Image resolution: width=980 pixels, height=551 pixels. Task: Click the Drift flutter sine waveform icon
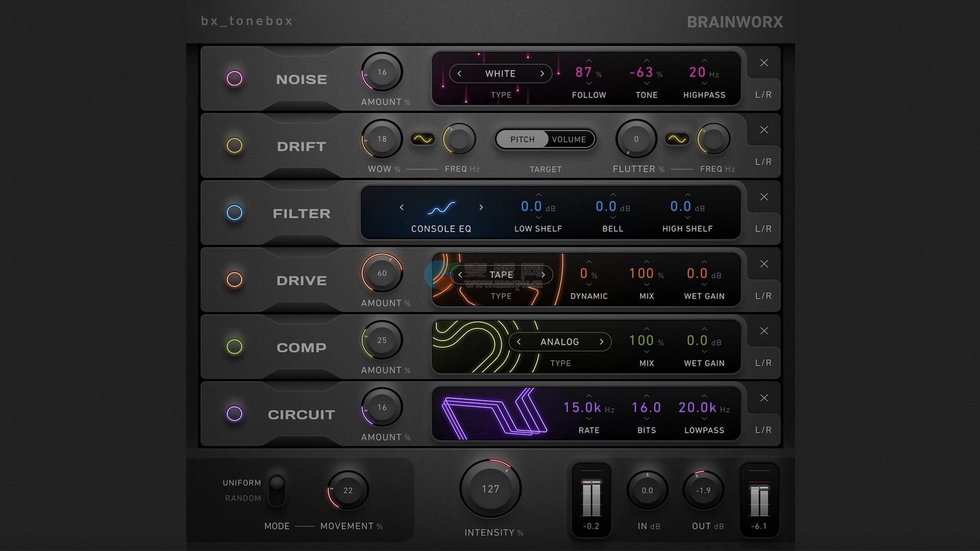pyautogui.click(x=677, y=139)
